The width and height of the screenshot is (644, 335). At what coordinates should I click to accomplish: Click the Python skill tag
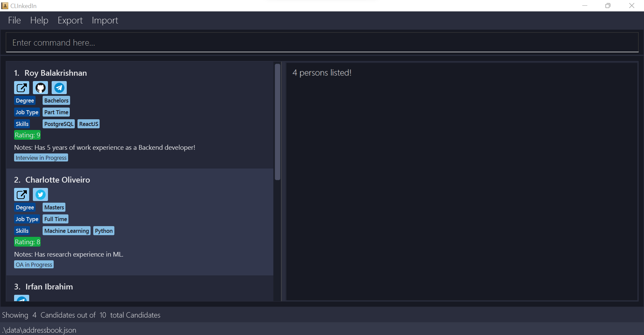pyautogui.click(x=104, y=231)
